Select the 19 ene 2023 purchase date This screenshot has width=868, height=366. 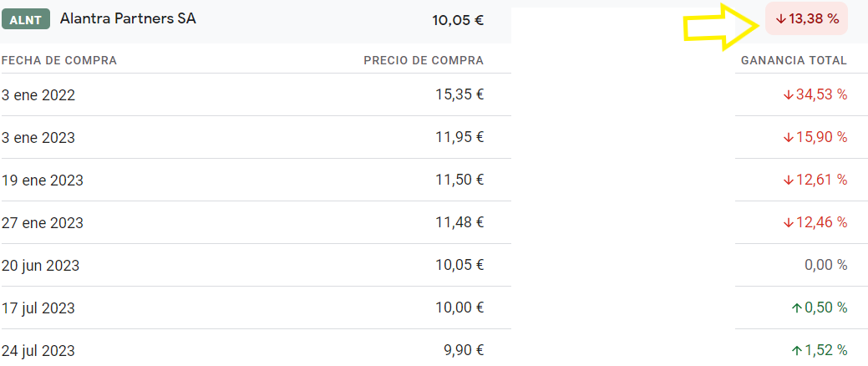click(x=43, y=180)
